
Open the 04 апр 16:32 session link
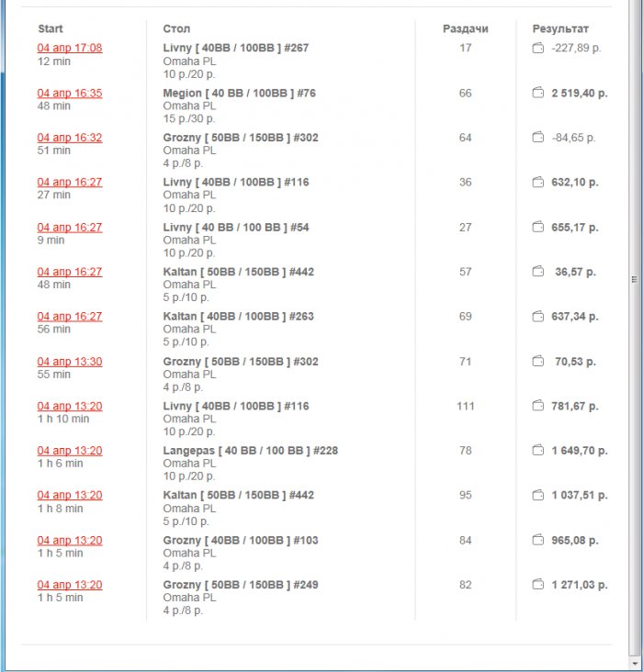click(70, 138)
